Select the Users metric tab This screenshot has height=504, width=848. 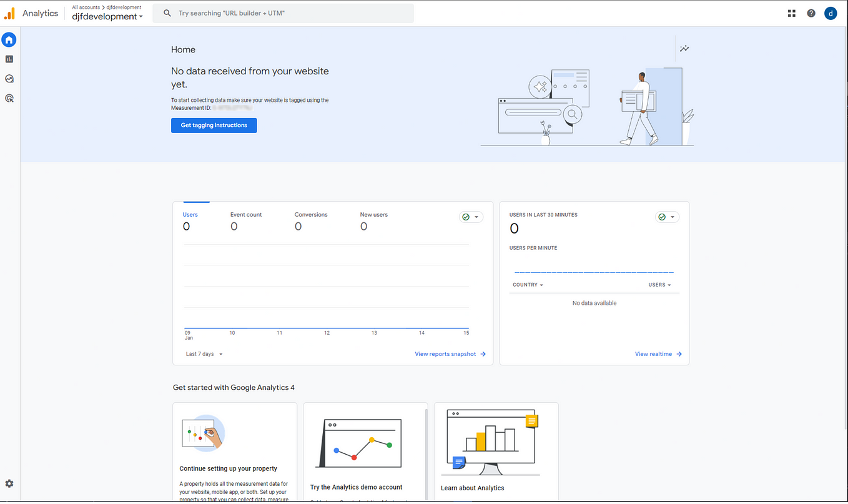coord(190,221)
